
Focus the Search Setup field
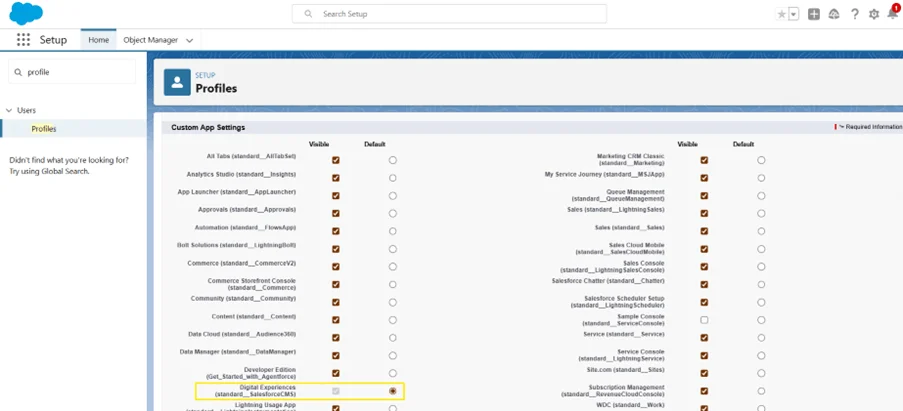coord(449,14)
